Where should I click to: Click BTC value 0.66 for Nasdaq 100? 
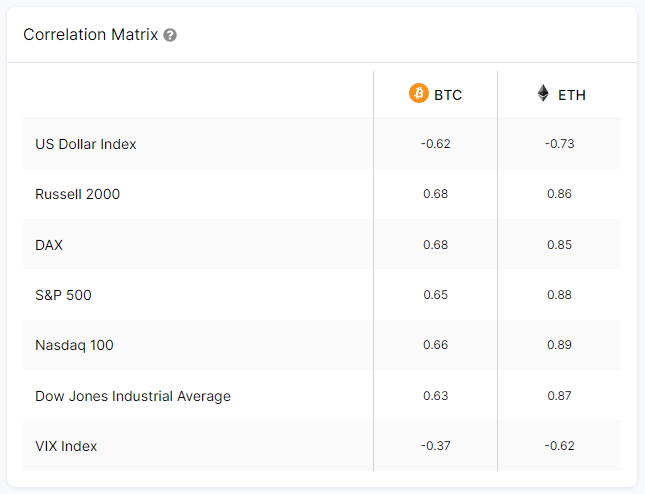click(436, 345)
